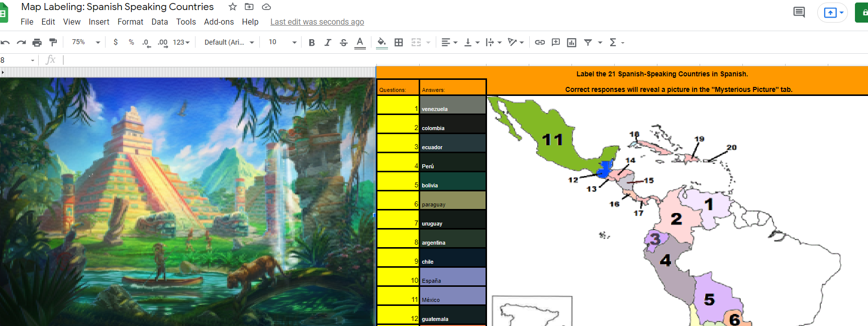Select the answer cell containing 'venezuela'

click(x=452, y=105)
